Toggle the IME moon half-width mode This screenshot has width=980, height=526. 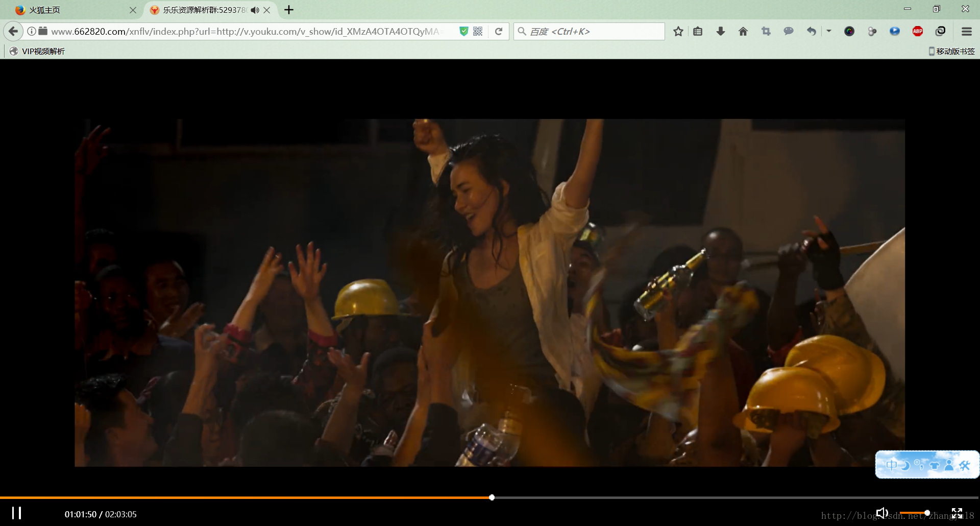pyautogui.click(x=905, y=465)
